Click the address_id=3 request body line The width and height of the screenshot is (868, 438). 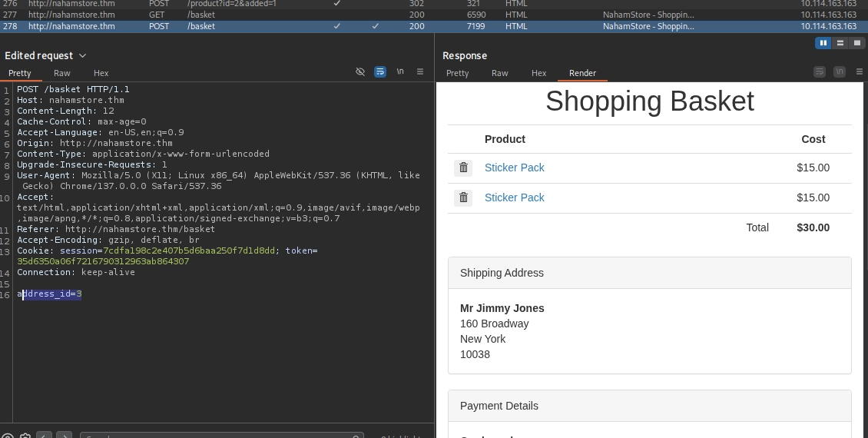(49, 294)
